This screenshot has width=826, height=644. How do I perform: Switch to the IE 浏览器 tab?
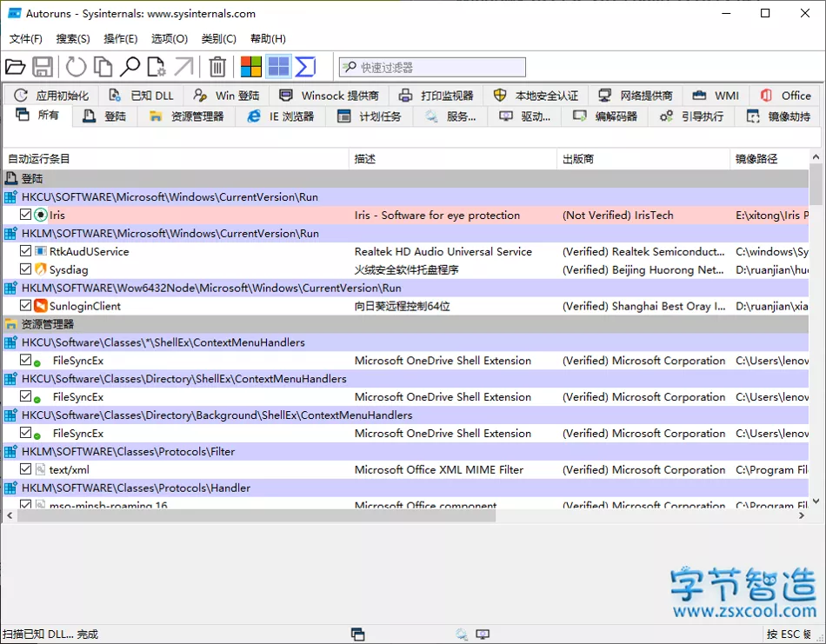pyautogui.click(x=281, y=116)
